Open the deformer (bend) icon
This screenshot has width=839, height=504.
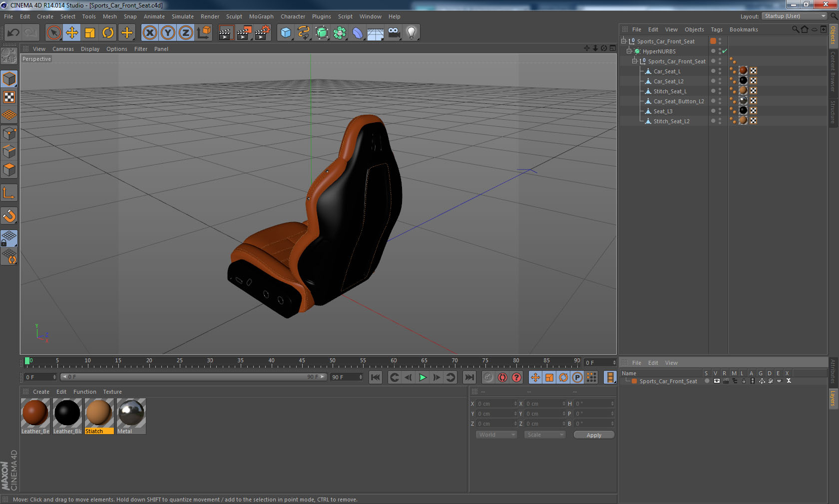point(358,33)
